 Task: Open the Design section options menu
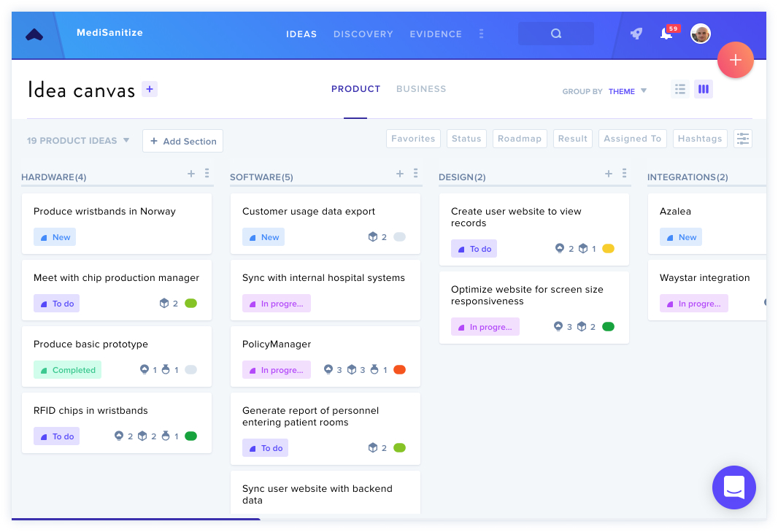click(624, 173)
